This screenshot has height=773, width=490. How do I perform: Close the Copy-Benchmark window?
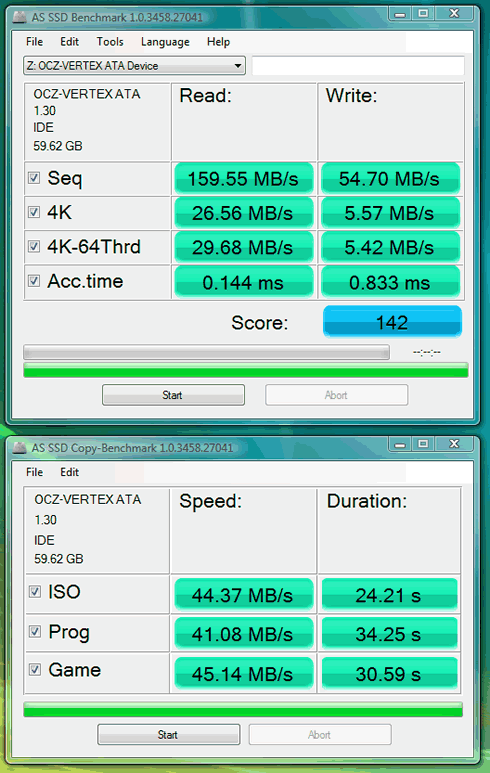[x=454, y=444]
